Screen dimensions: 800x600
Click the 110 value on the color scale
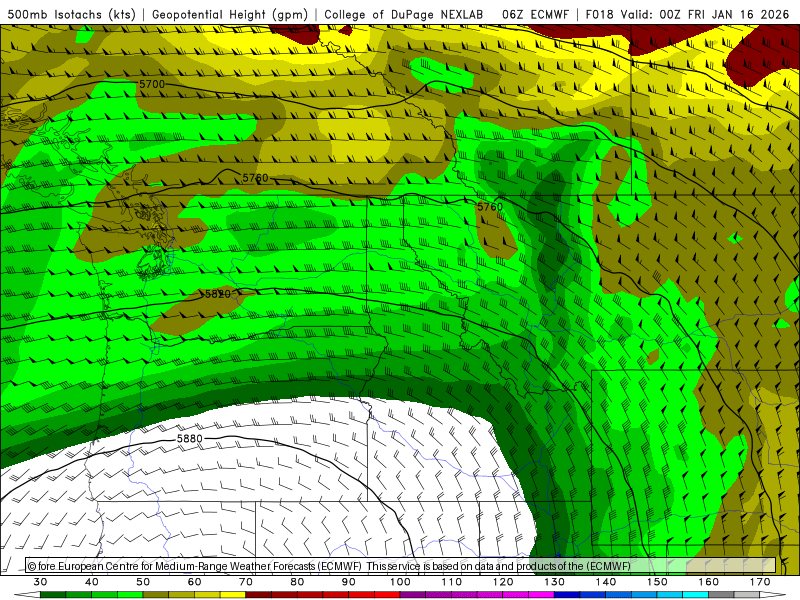(x=452, y=582)
